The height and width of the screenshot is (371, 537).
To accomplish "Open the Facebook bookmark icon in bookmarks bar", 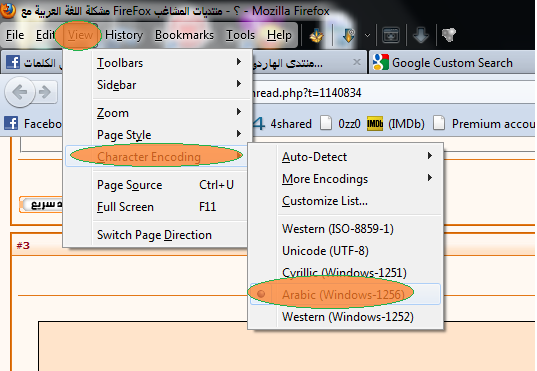I will click(11, 123).
